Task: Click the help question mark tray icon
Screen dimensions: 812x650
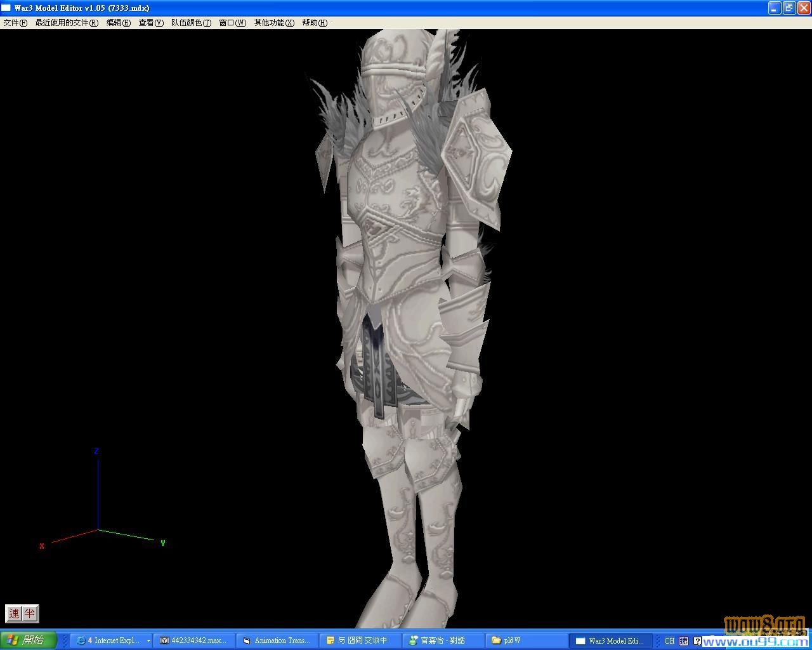Action: pos(697,641)
